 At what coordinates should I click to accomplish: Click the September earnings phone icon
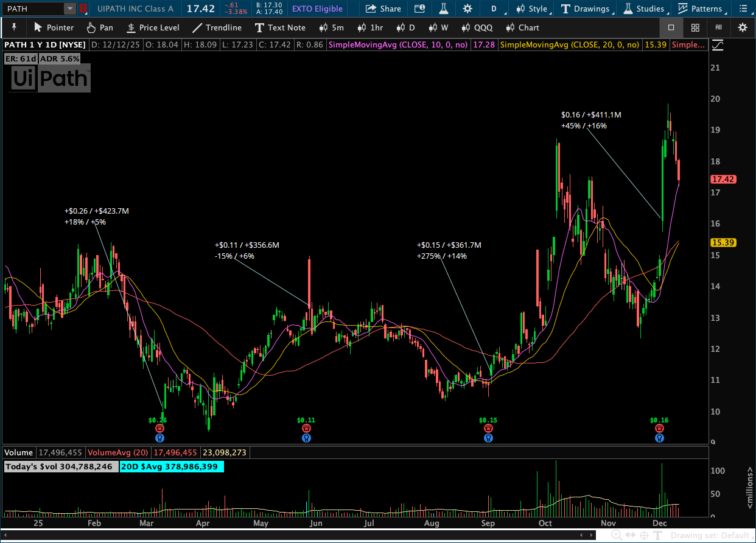488,429
